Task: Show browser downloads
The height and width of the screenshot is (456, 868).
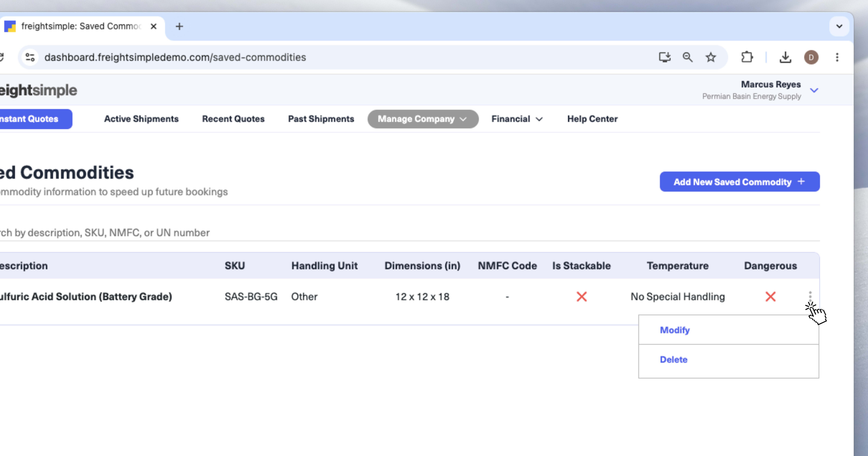Action: click(785, 57)
